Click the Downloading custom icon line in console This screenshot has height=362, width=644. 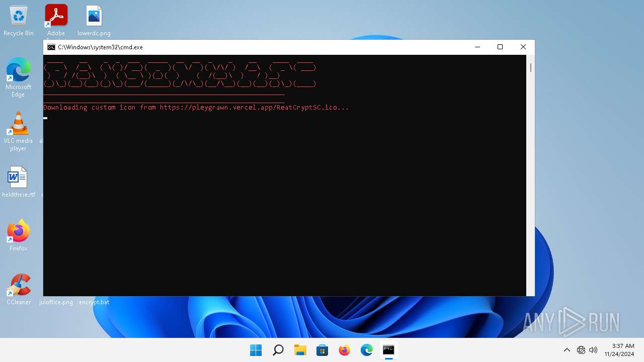tap(196, 107)
